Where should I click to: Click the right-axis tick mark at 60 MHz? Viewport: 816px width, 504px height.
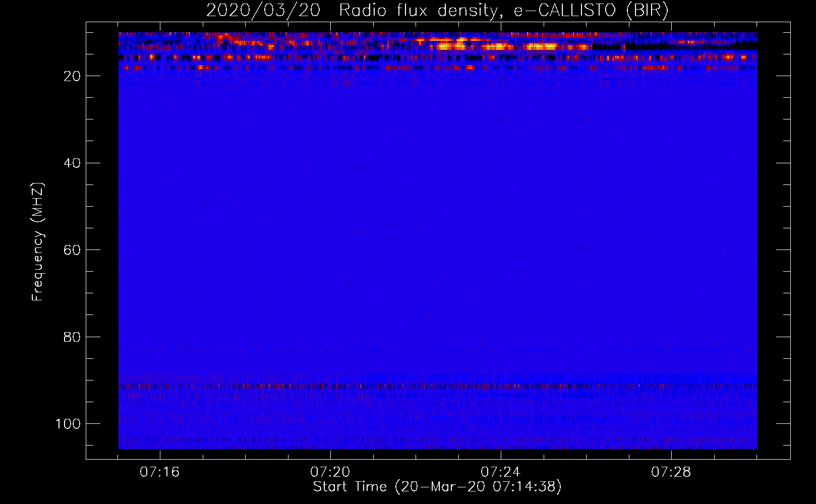point(783,249)
